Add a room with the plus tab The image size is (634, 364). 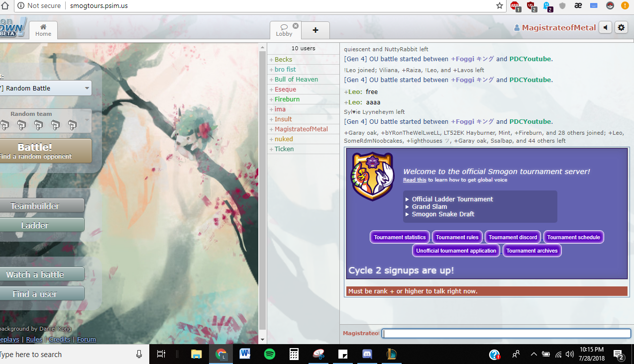coord(316,30)
